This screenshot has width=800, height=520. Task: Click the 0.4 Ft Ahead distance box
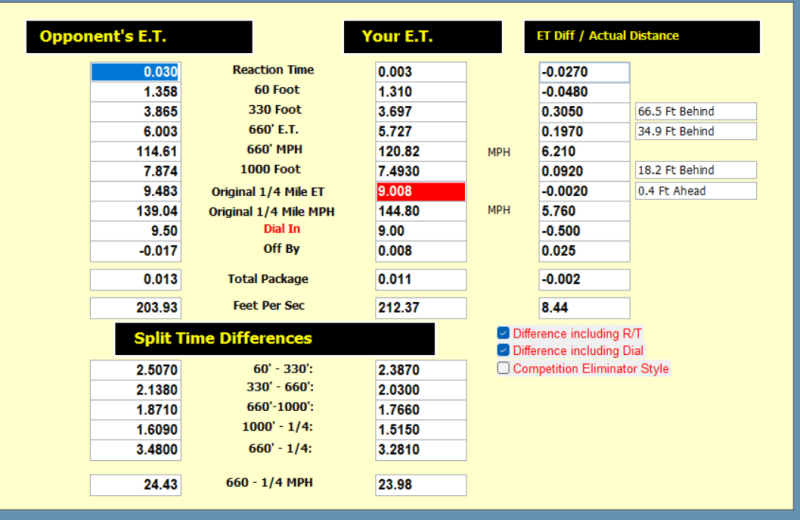696,191
